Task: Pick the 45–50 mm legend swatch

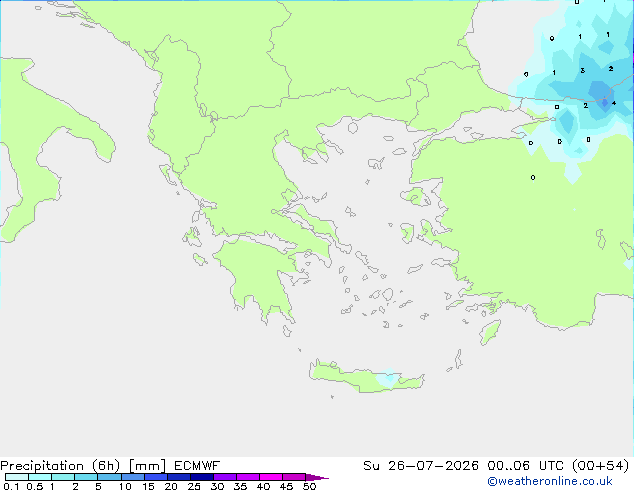Action: point(294,477)
